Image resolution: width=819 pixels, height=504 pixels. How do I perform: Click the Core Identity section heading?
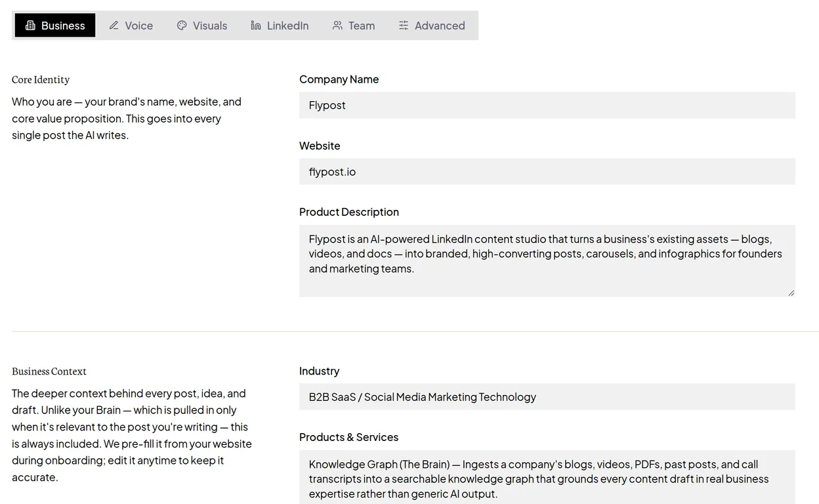point(41,79)
